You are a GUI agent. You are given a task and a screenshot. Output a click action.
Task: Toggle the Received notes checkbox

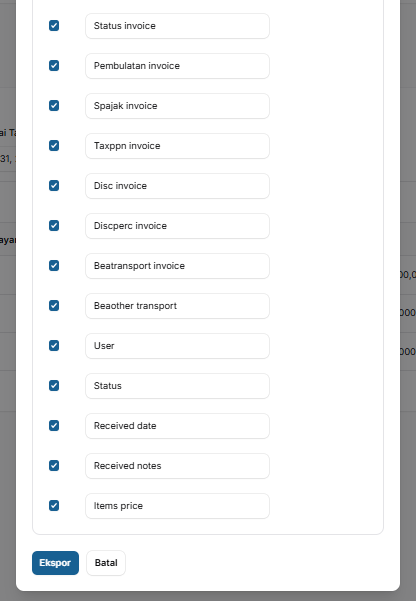point(54,466)
